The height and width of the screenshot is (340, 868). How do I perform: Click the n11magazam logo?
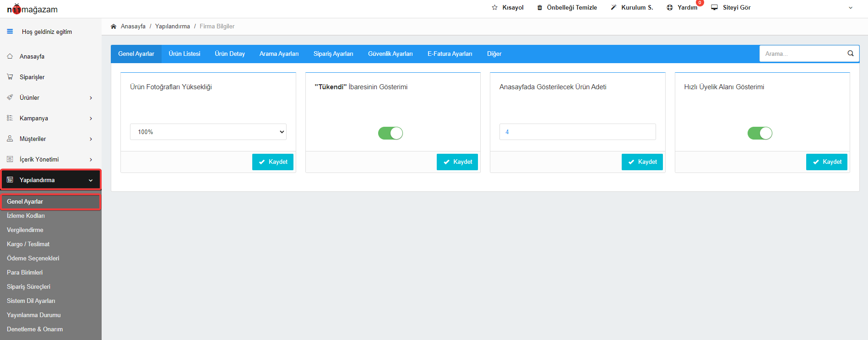coord(32,9)
